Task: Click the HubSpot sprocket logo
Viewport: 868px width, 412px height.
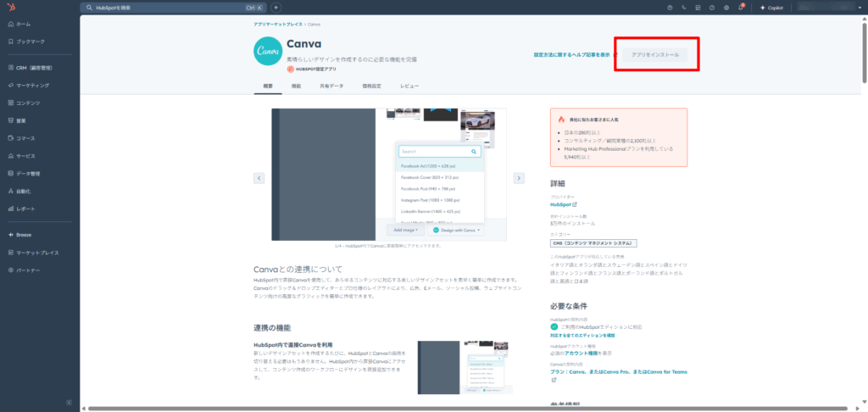Action: [10, 7]
